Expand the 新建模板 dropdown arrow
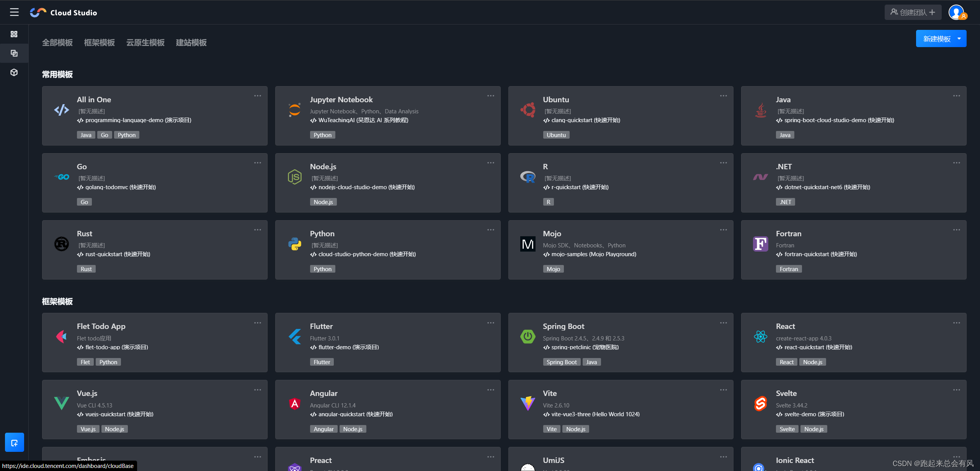The height and width of the screenshot is (471, 980). click(959, 39)
